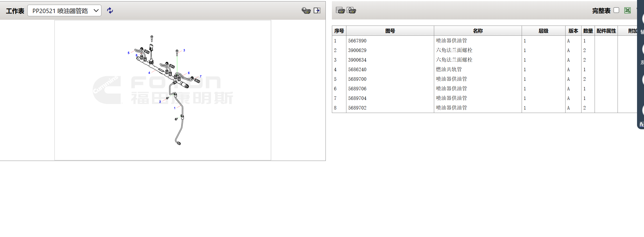This screenshot has width=644, height=237.
Task: Enable the 完整表 checkbox
Action: tap(616, 10)
